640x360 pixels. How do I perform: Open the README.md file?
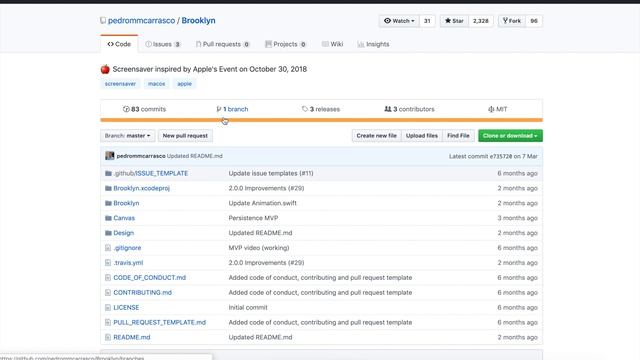coord(132,337)
